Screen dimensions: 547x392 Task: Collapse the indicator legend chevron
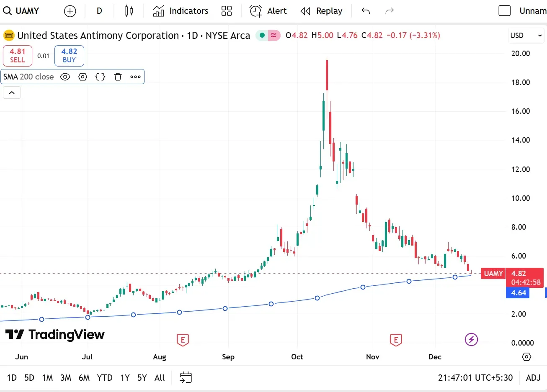click(12, 92)
